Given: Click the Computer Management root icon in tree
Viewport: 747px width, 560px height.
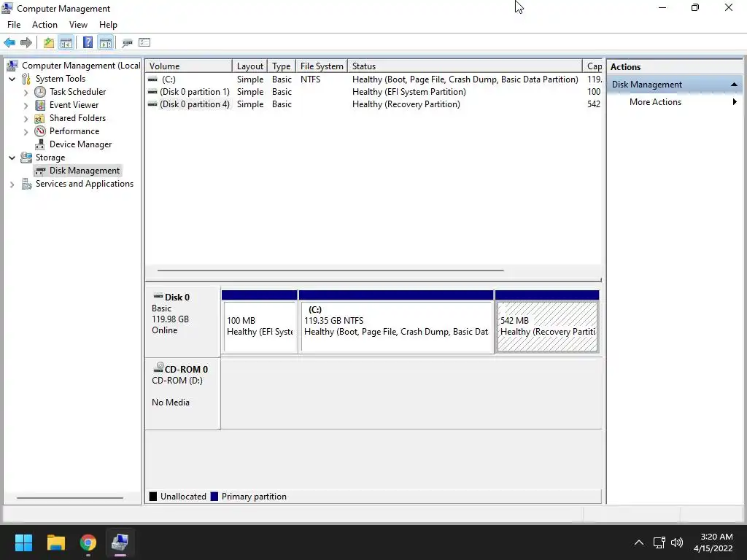Looking at the screenshot, I should [x=12, y=65].
